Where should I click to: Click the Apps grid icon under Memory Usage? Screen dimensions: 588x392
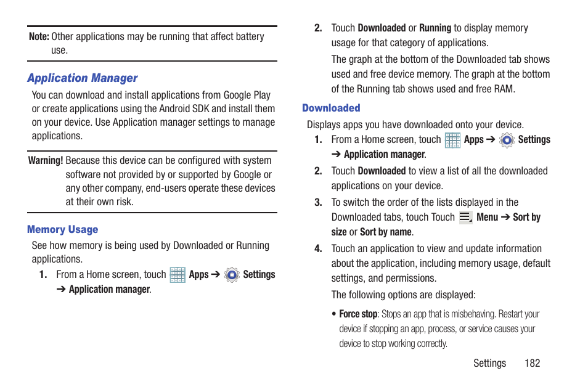[x=178, y=275]
